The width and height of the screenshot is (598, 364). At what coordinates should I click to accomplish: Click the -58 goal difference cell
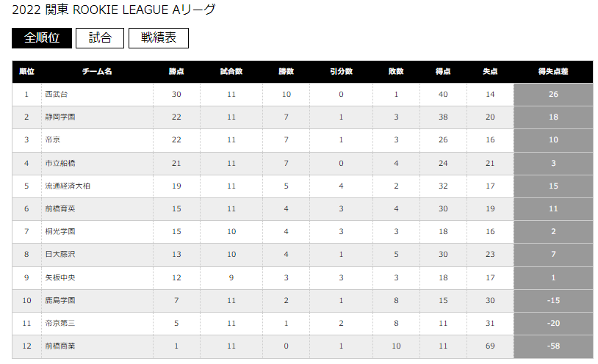553,346
